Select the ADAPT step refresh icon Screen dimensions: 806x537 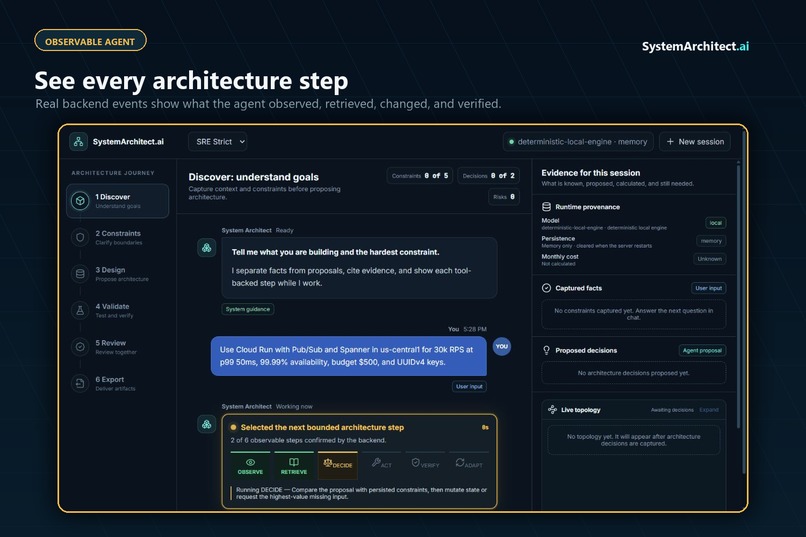[460, 462]
